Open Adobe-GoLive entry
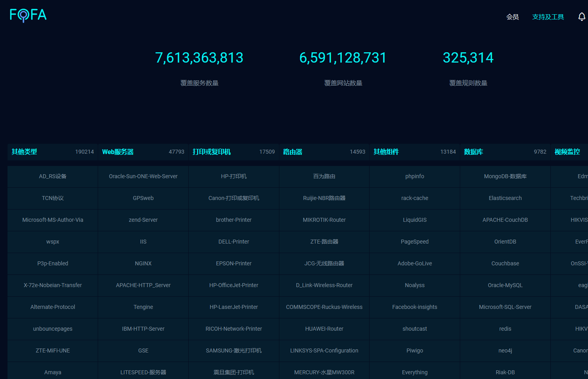588x379 pixels. [415, 263]
